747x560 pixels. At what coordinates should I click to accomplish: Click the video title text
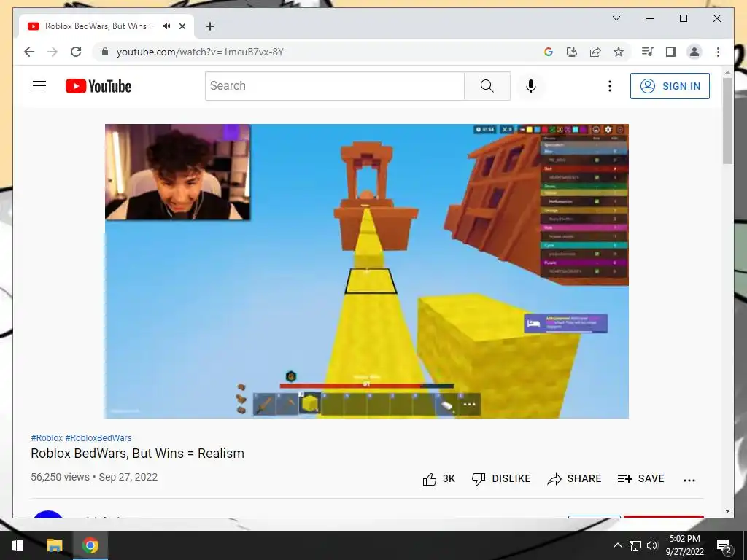point(138,454)
